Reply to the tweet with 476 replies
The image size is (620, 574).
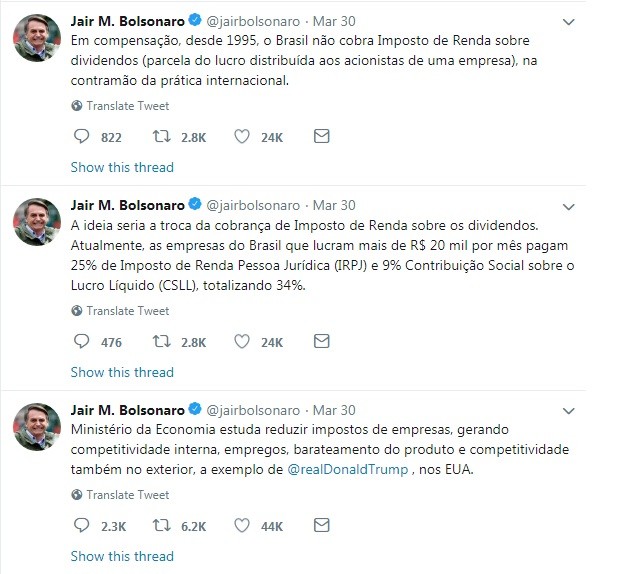pos(83,341)
